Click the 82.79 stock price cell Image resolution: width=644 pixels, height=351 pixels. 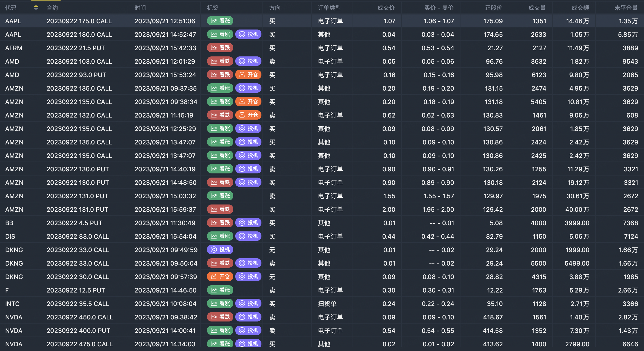point(494,236)
